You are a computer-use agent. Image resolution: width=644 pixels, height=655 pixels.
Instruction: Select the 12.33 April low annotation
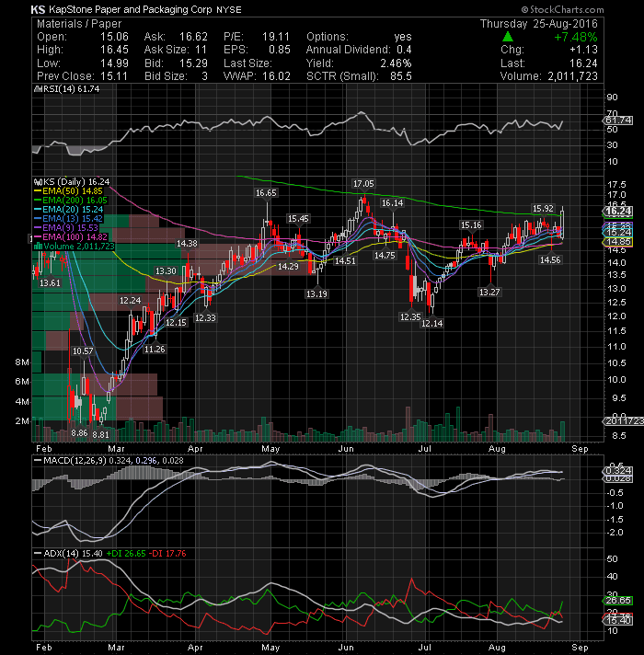point(205,318)
